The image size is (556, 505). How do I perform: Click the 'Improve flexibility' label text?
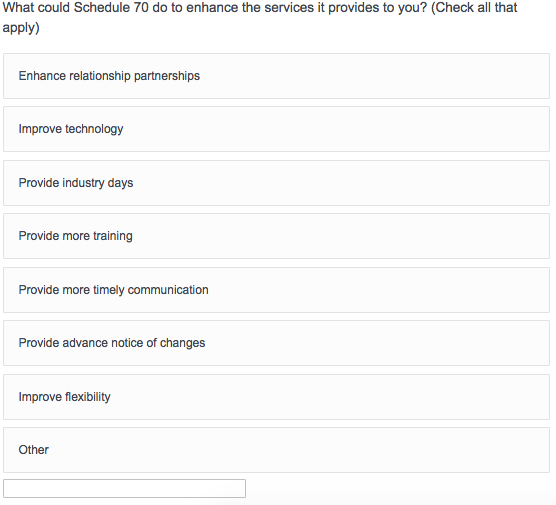(x=65, y=397)
